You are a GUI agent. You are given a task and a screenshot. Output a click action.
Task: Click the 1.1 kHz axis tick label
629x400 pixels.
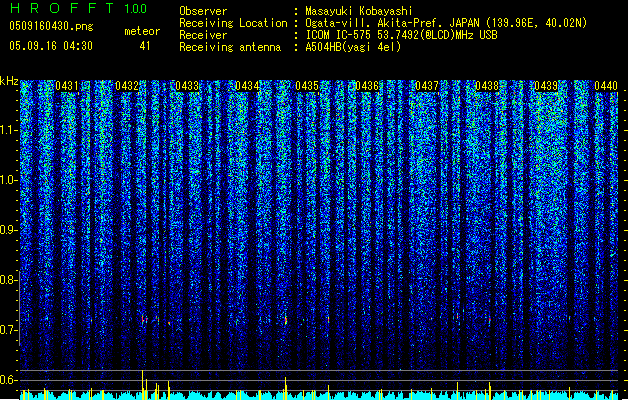click(9, 130)
